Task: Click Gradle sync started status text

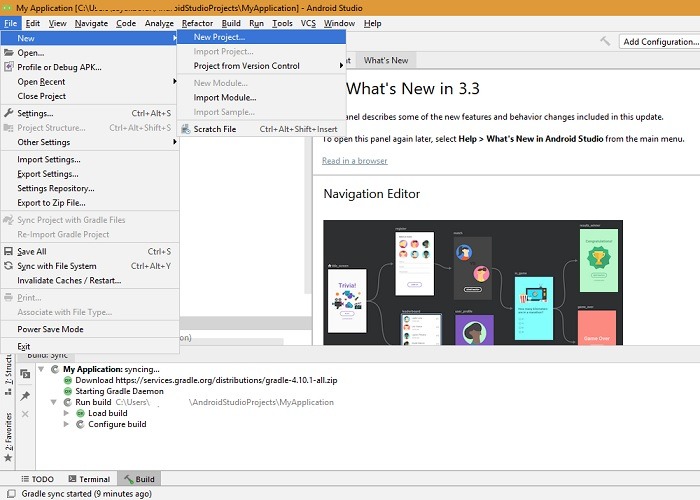Action: [x=87, y=494]
